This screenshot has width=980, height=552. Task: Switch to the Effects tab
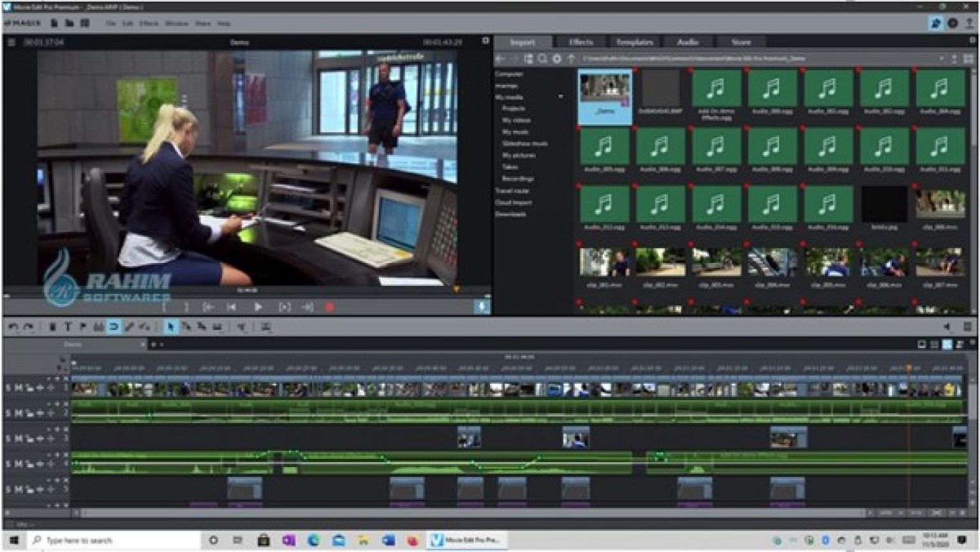click(x=581, y=42)
